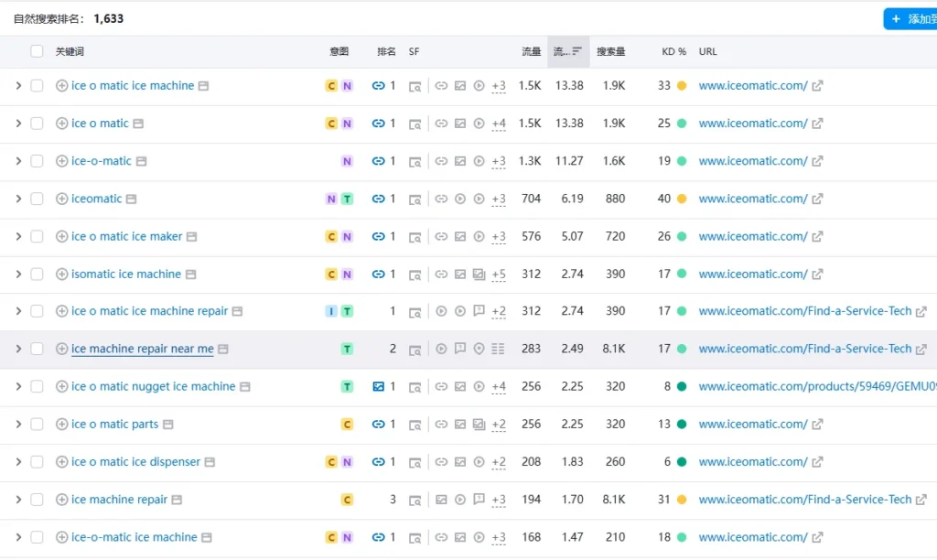This screenshot has height=560, width=937.
Task: Click the C intent badge for 'ice o matic parts'
Action: (347, 425)
